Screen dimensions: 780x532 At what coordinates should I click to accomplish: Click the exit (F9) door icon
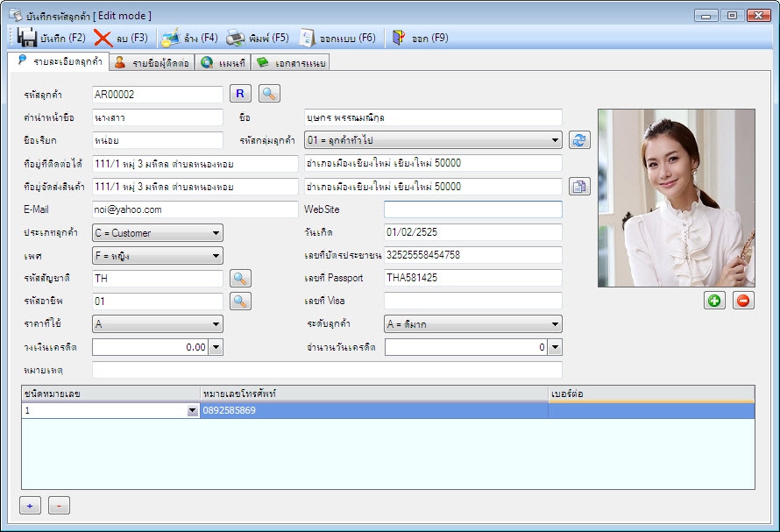point(400,38)
